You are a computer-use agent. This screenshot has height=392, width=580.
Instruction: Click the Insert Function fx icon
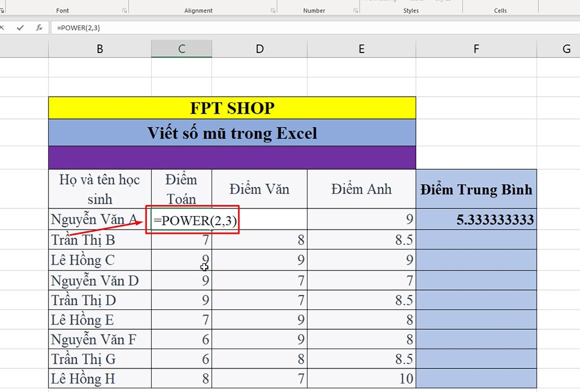[39, 28]
